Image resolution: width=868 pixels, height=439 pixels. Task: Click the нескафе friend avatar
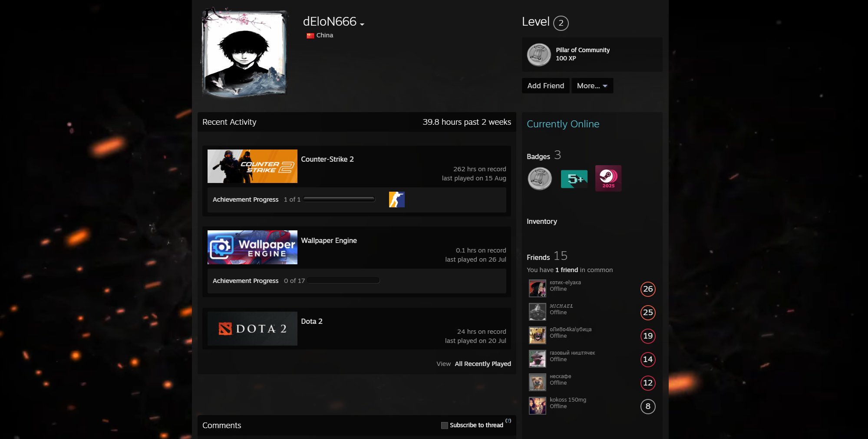pos(538,382)
